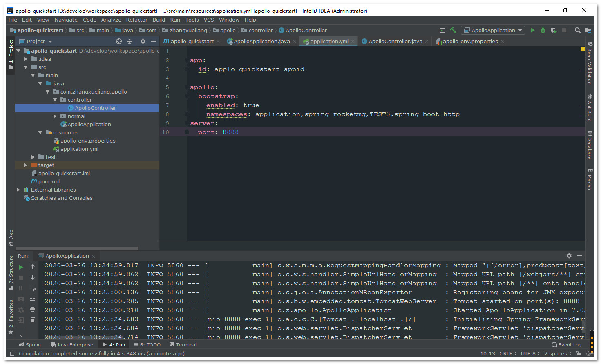Start debugging with the bug icon
Viewport: 601px width, 364px height.
tap(543, 30)
